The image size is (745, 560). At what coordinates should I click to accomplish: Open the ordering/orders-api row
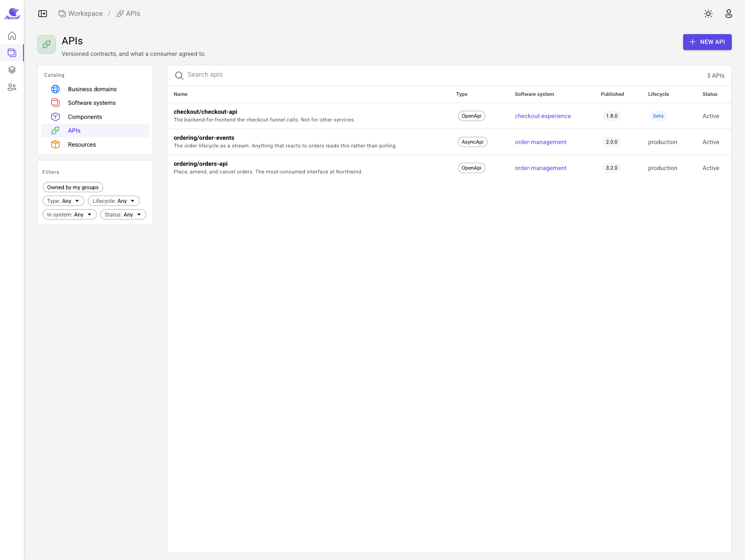pos(449,168)
